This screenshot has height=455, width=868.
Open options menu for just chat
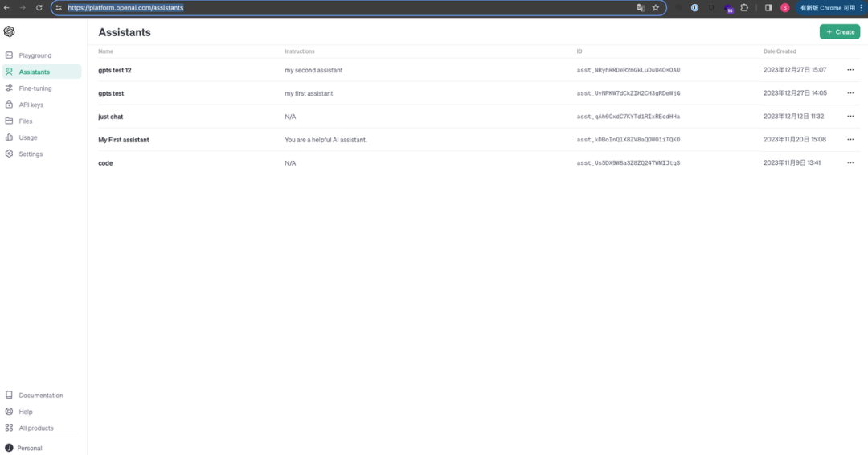click(850, 117)
